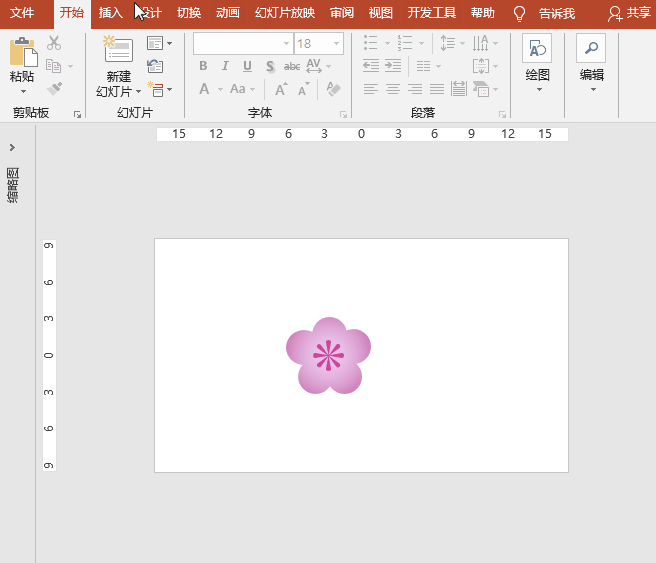Toggle align text right

click(415, 89)
